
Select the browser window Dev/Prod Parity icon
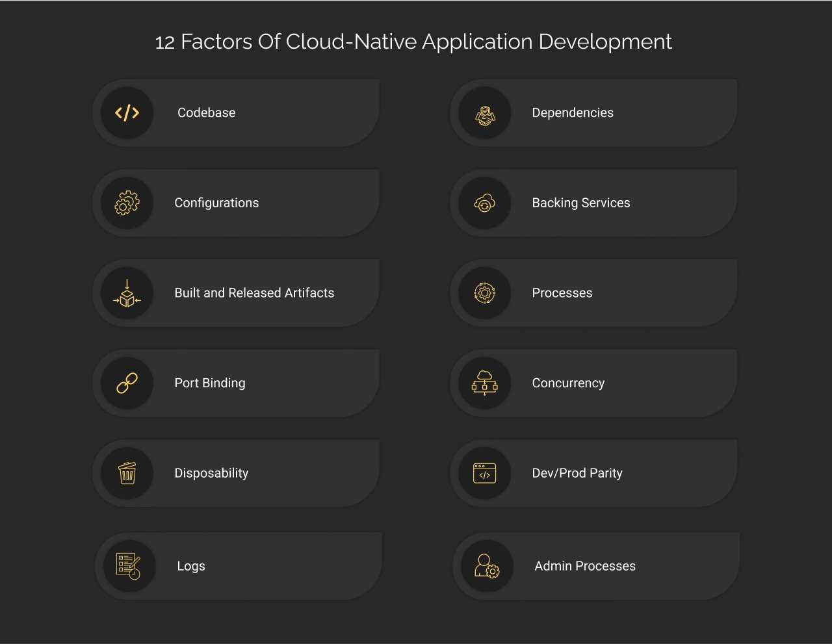pyautogui.click(x=484, y=473)
